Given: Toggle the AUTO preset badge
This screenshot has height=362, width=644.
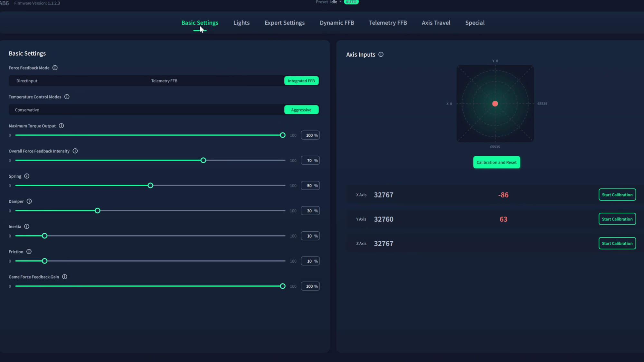Looking at the screenshot, I should pos(351,2).
